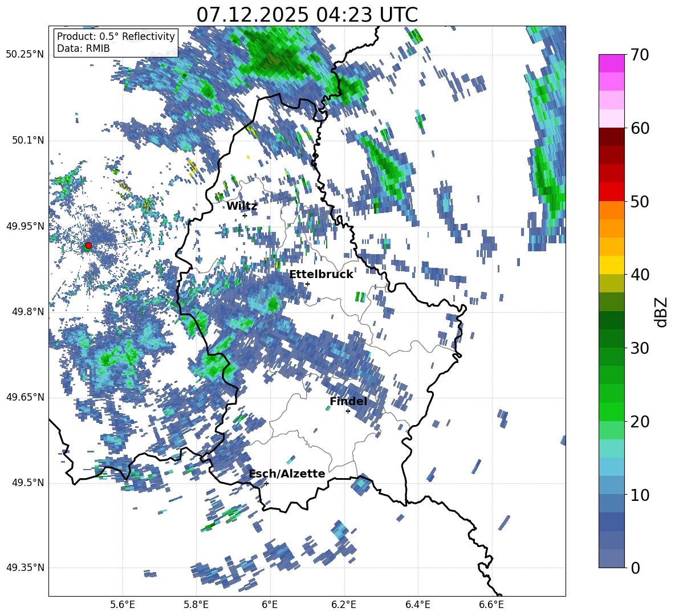Viewport: 675px width, 616px height.
Task: Click the 6°E longitude label
Action: click(x=270, y=605)
